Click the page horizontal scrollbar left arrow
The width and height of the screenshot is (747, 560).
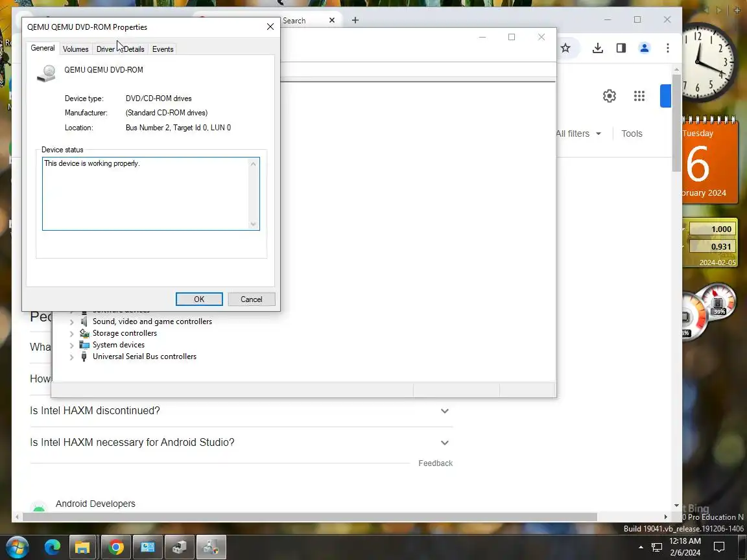17,517
